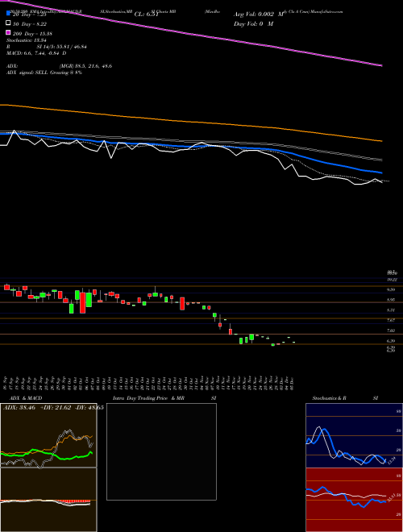The height and width of the screenshot is (532, 403).
Task: Click the 'Stochastics: 13.34' reading
Action: click(27, 40)
